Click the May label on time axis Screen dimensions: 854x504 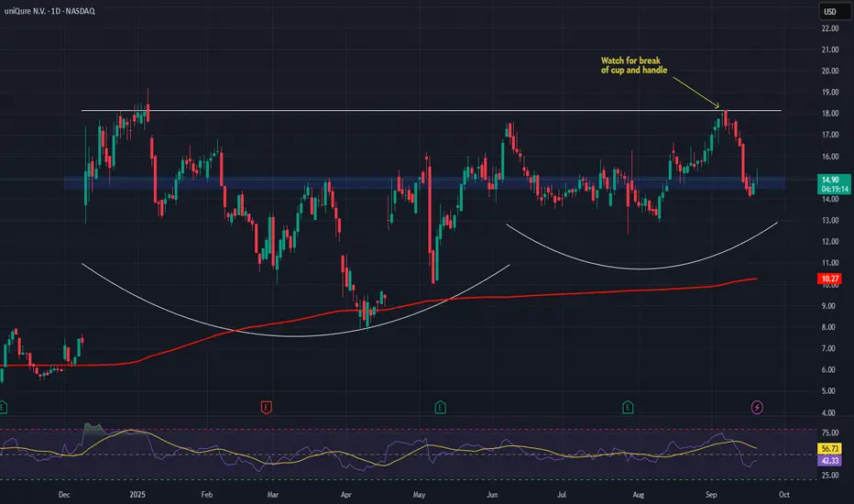[x=419, y=495]
